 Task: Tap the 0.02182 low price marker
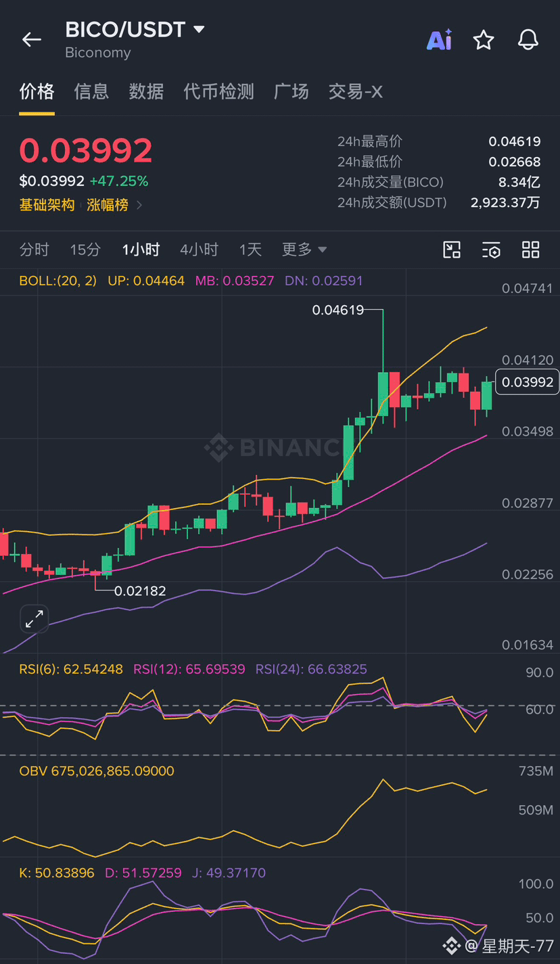pyautogui.click(x=140, y=591)
